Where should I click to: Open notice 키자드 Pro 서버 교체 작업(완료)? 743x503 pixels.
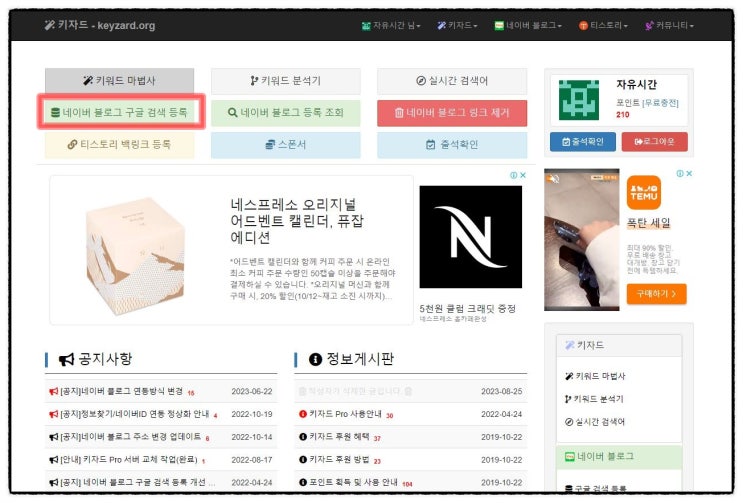[128, 459]
